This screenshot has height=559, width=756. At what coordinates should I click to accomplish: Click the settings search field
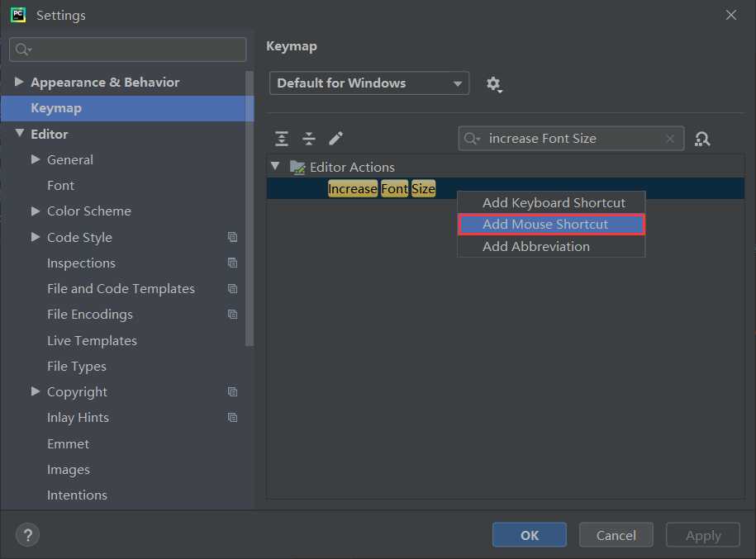[128, 50]
